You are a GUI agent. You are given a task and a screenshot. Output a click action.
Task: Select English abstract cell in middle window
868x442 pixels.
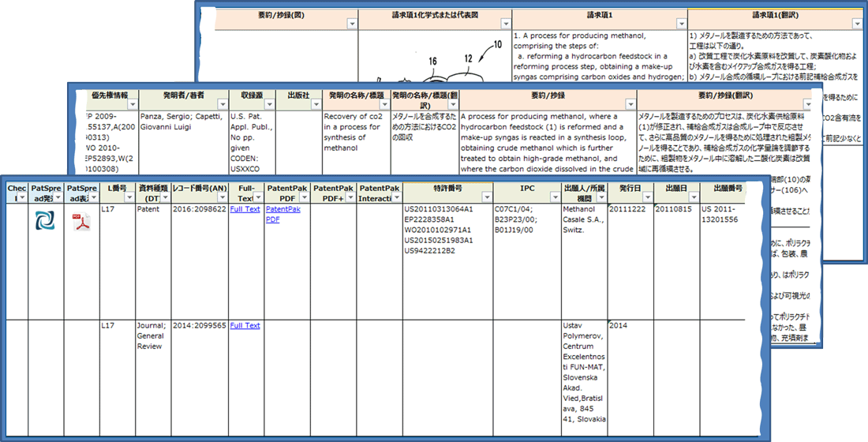548,142
